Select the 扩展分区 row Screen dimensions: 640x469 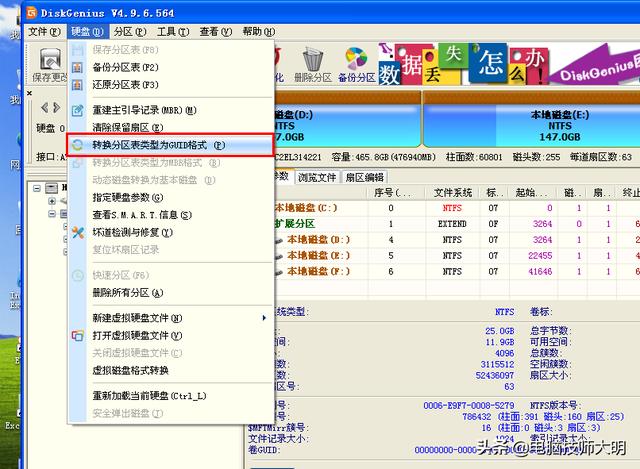click(457, 224)
